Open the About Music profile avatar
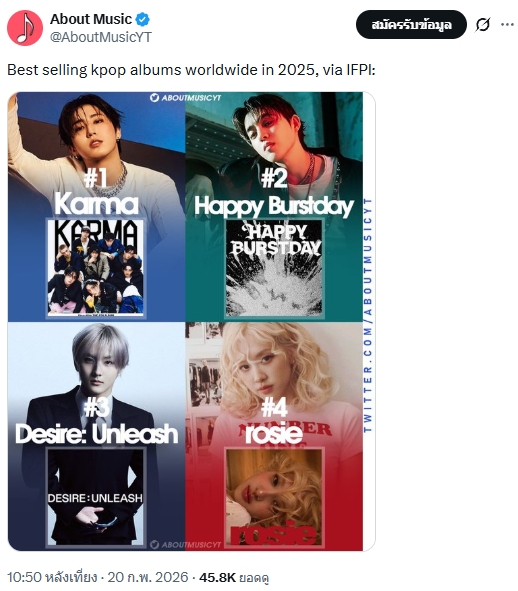The height and width of the screenshot is (591, 518). point(25,28)
